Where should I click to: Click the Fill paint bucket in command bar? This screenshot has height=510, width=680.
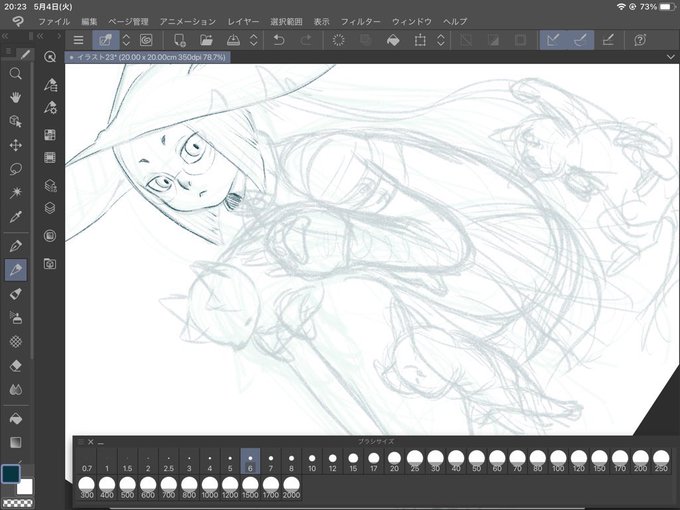point(393,40)
